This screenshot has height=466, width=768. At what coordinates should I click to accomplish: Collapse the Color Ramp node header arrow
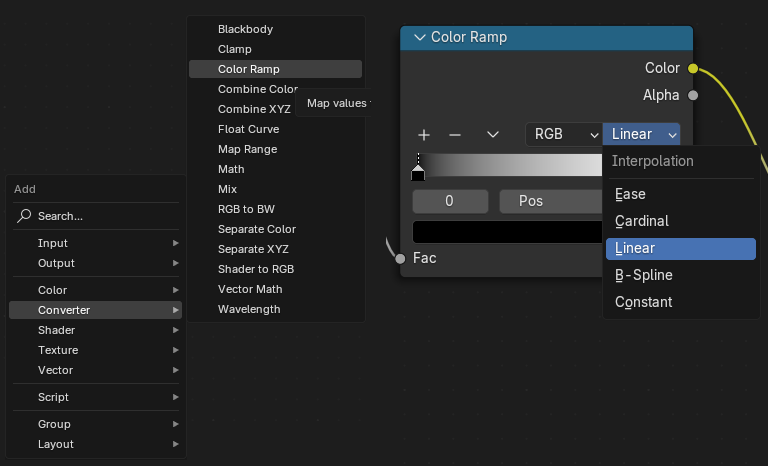(x=417, y=37)
